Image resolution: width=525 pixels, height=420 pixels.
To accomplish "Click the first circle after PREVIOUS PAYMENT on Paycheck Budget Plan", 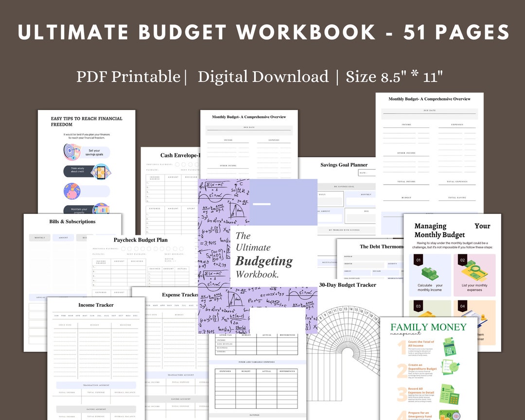I will (x=123, y=248).
